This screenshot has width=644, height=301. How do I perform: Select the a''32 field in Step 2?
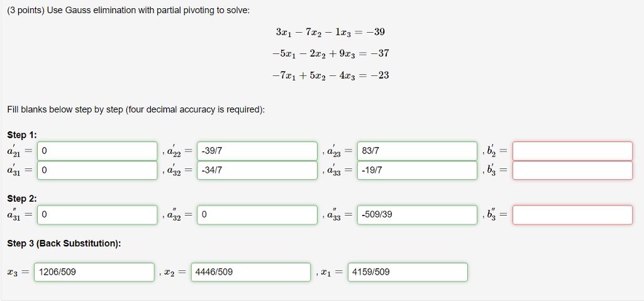(x=257, y=215)
